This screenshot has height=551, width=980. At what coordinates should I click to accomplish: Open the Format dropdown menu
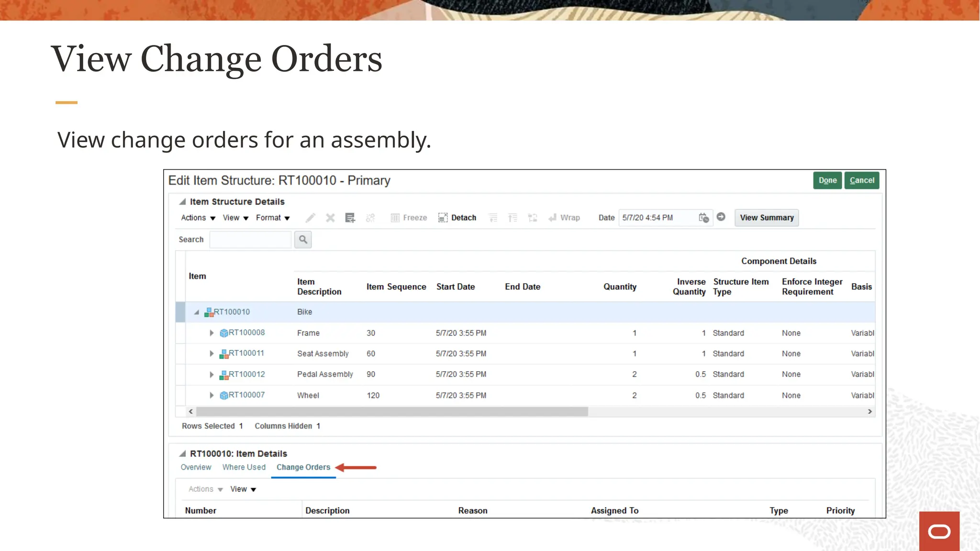[x=273, y=218]
